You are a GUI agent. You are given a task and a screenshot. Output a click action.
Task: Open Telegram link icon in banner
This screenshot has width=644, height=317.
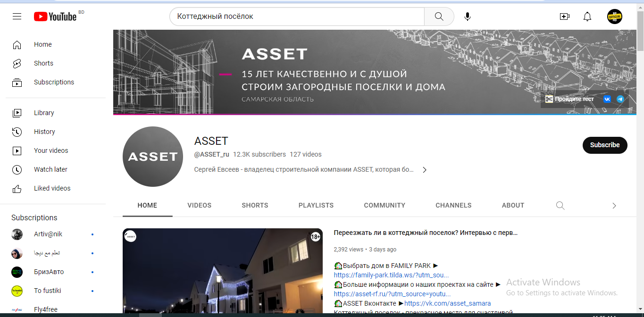[620, 99]
